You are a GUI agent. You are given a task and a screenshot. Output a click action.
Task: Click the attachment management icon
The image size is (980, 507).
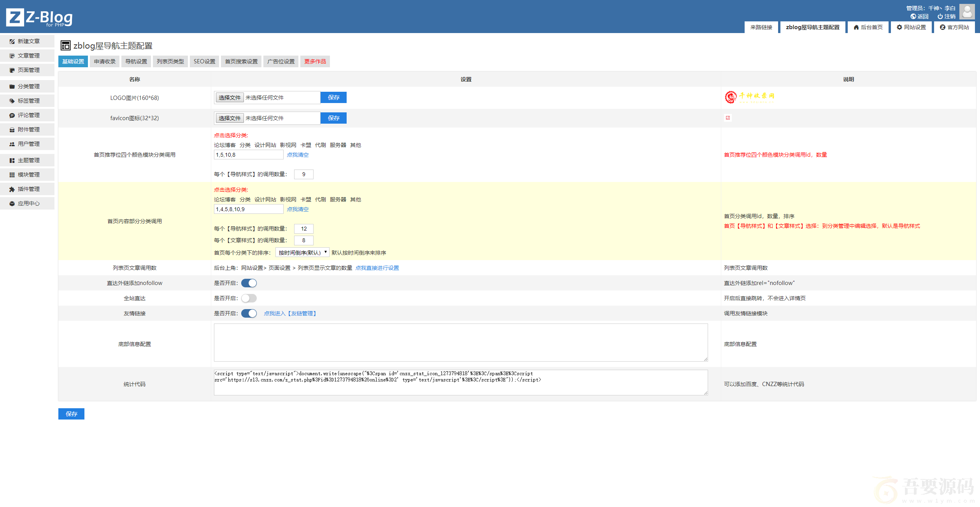12,129
